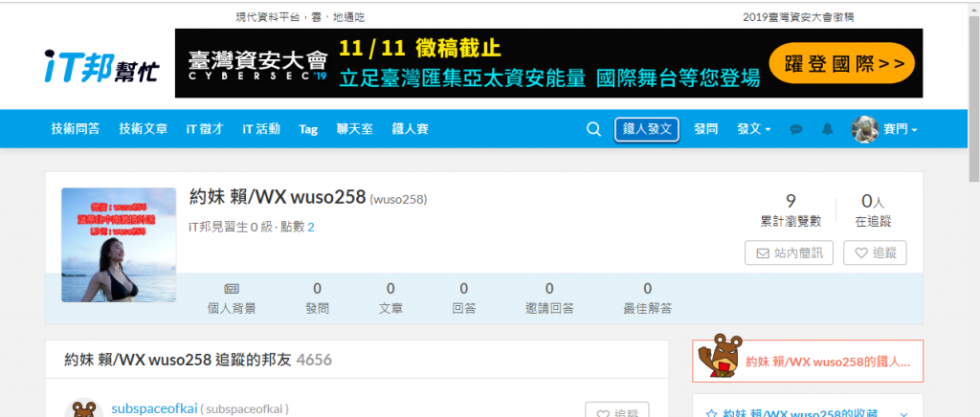The width and height of the screenshot is (980, 417).
Task: Open the 賽門 user avatar in the navbar
Action: pos(865,129)
